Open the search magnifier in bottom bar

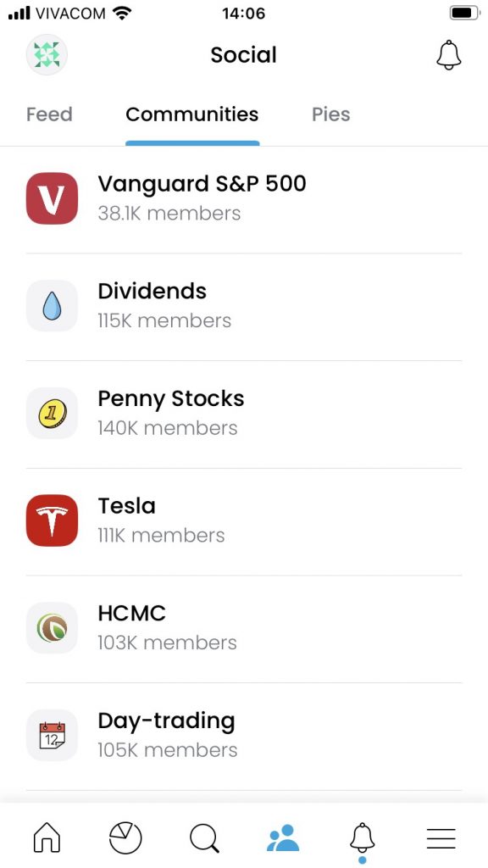[204, 838]
